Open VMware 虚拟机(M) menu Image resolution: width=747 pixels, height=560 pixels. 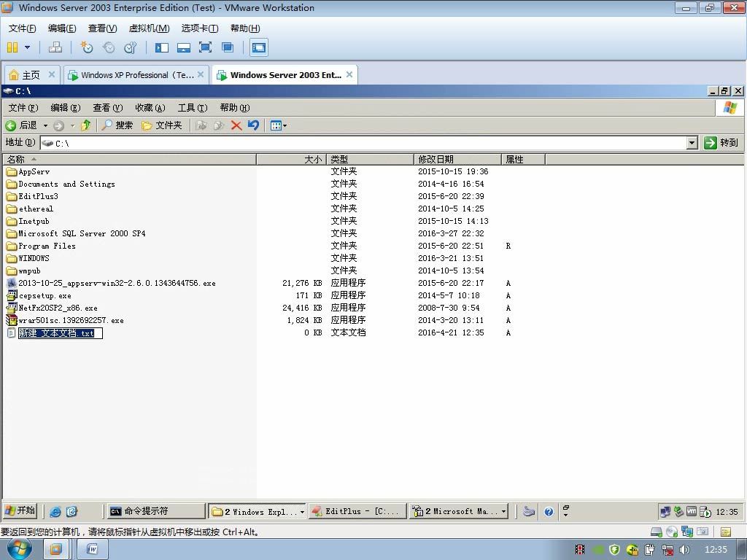pyautogui.click(x=149, y=28)
